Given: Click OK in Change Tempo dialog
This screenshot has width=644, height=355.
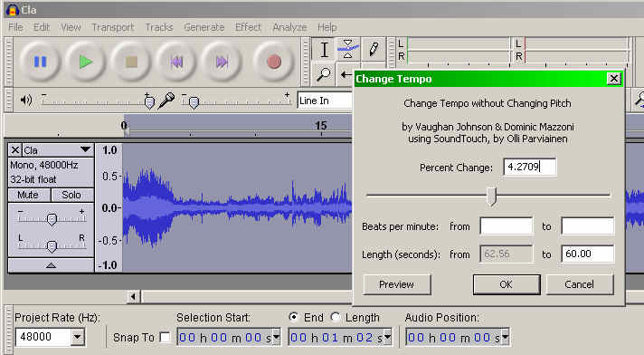Looking at the screenshot, I should [x=507, y=284].
